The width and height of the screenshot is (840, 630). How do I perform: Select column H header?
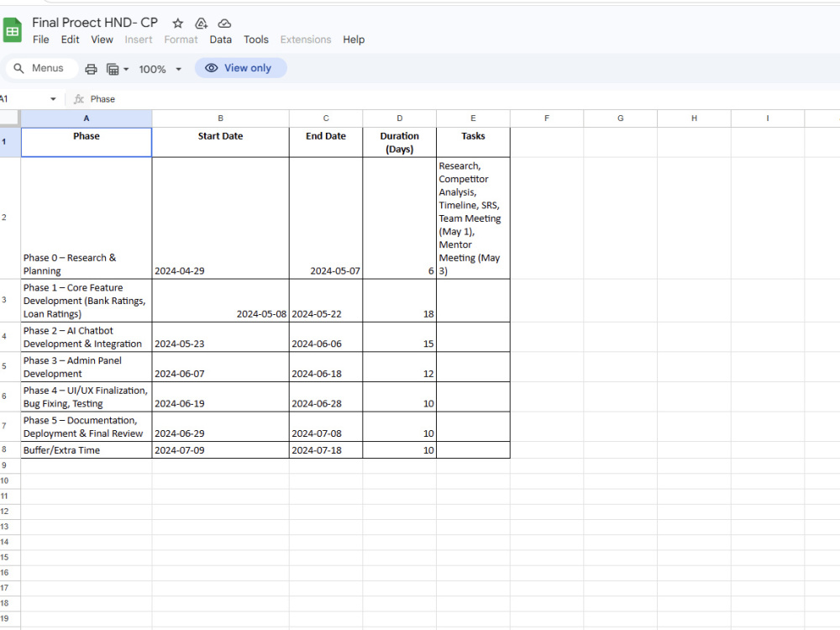[694, 118]
